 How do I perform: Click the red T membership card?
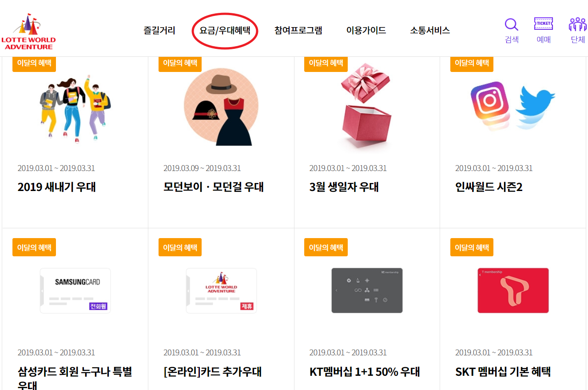coord(513,291)
